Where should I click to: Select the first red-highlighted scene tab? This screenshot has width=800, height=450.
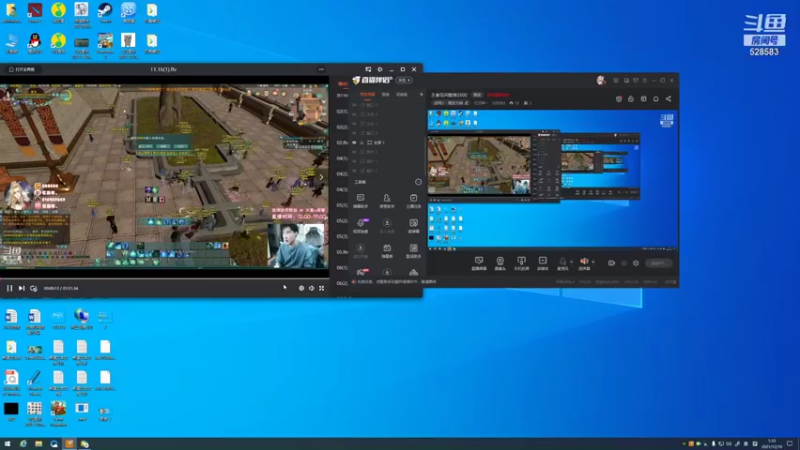pyautogui.click(x=367, y=94)
